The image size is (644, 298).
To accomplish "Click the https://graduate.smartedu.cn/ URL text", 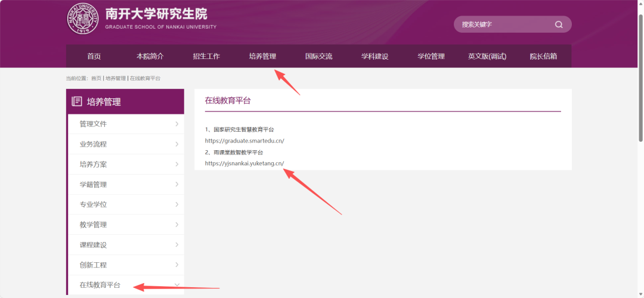I will click(245, 141).
